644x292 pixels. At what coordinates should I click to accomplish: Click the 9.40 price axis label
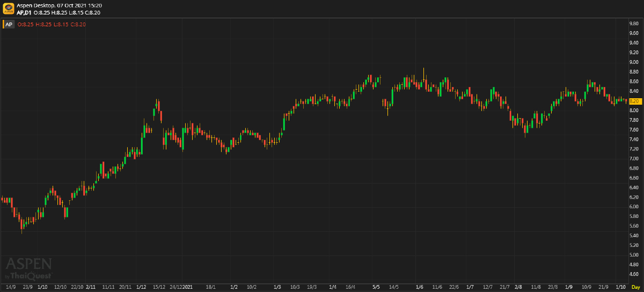(x=634, y=43)
